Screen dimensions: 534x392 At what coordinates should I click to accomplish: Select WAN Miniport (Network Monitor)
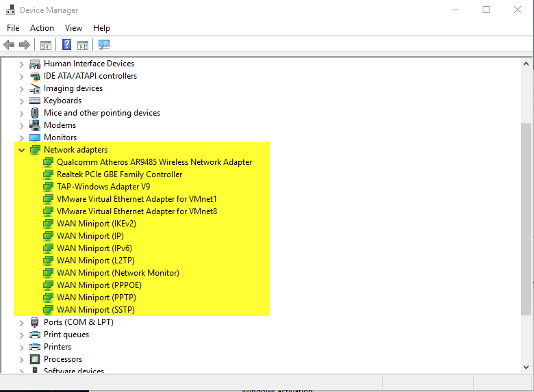tap(118, 273)
